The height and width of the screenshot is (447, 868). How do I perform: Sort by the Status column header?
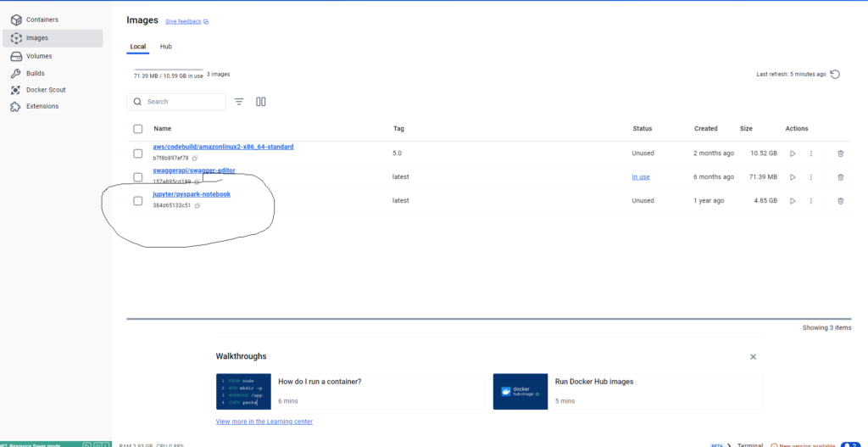pyautogui.click(x=643, y=129)
